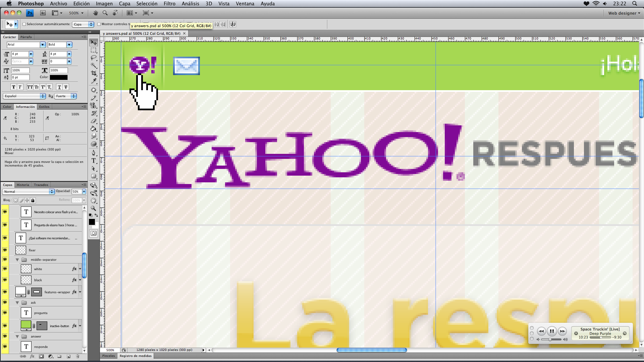644x362 pixels.
Task: Switch to the Historia tab
Action: point(23,185)
